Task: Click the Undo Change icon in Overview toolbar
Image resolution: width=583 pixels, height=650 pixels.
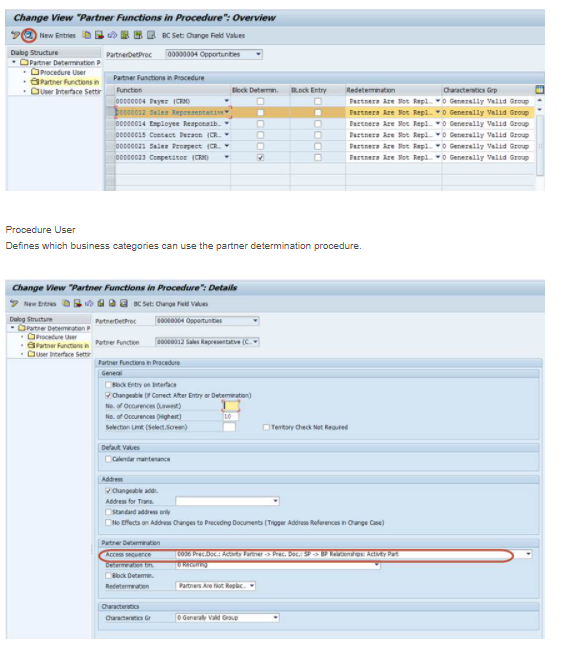Action: tap(112, 35)
